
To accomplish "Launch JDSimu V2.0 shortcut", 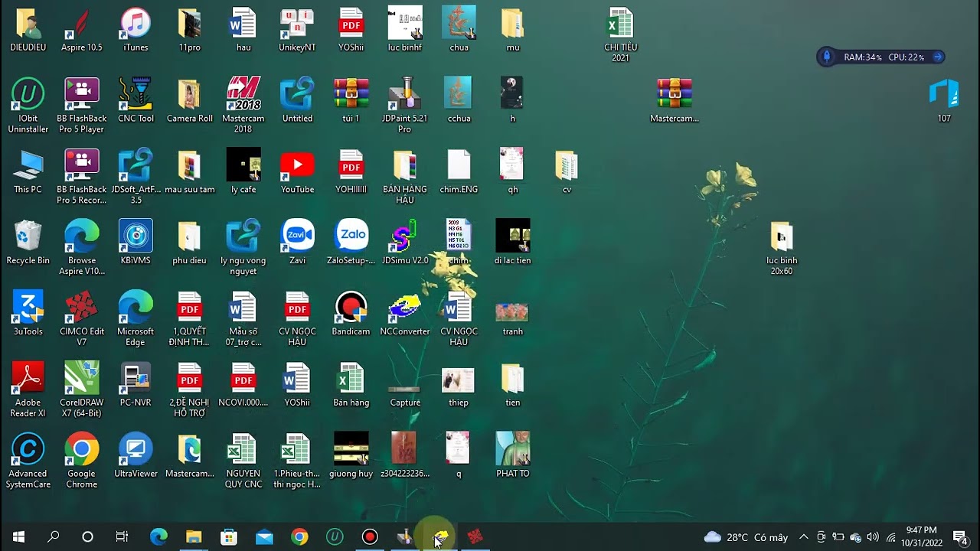I will tap(405, 243).
